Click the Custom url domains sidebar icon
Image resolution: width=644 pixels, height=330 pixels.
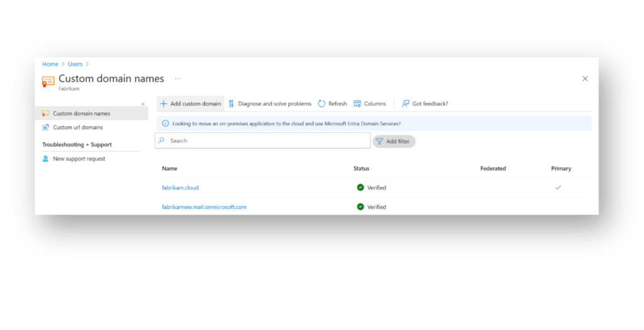point(45,128)
